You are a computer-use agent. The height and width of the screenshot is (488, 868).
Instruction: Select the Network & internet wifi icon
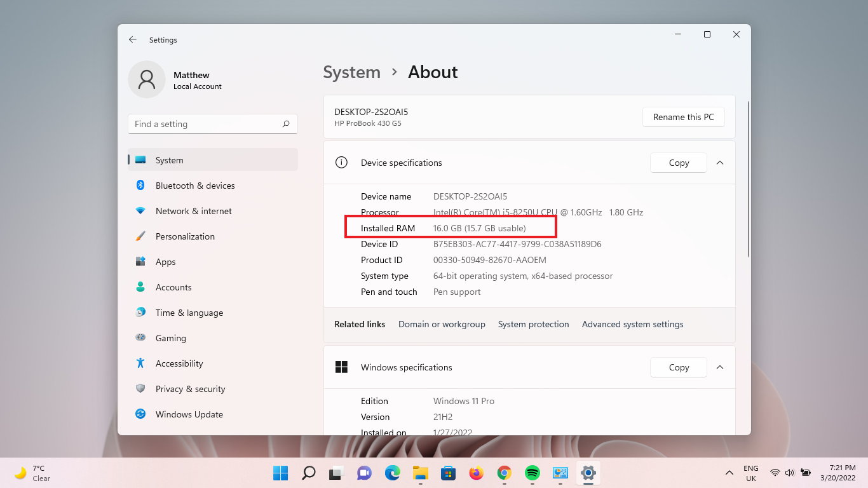pos(140,211)
